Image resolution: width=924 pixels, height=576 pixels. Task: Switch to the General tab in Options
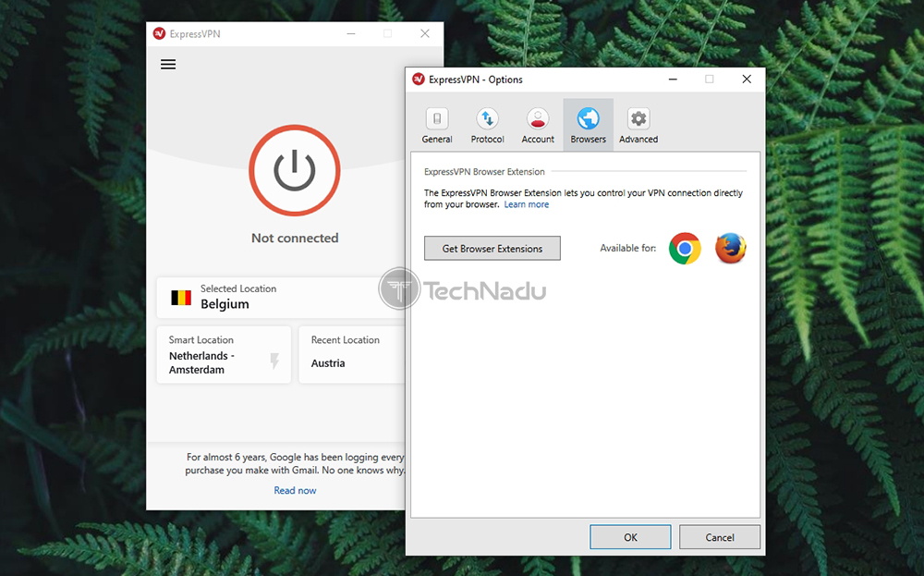437,126
